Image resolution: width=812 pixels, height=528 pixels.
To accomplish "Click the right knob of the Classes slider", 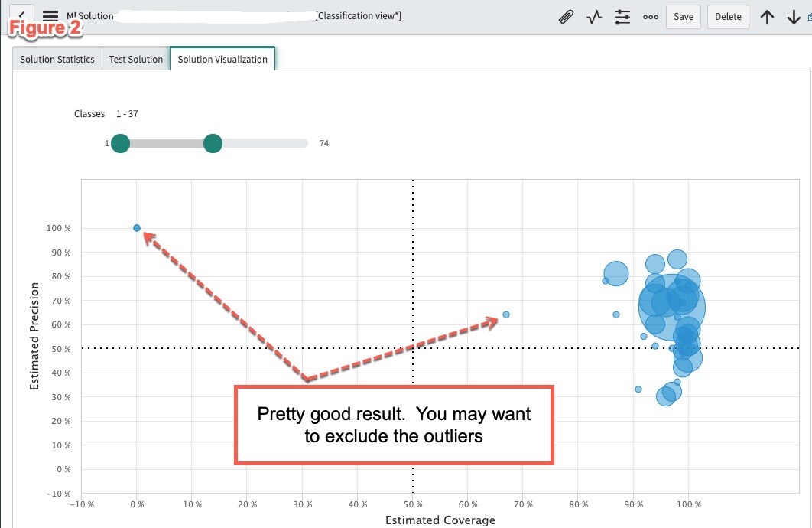I will click(x=213, y=143).
